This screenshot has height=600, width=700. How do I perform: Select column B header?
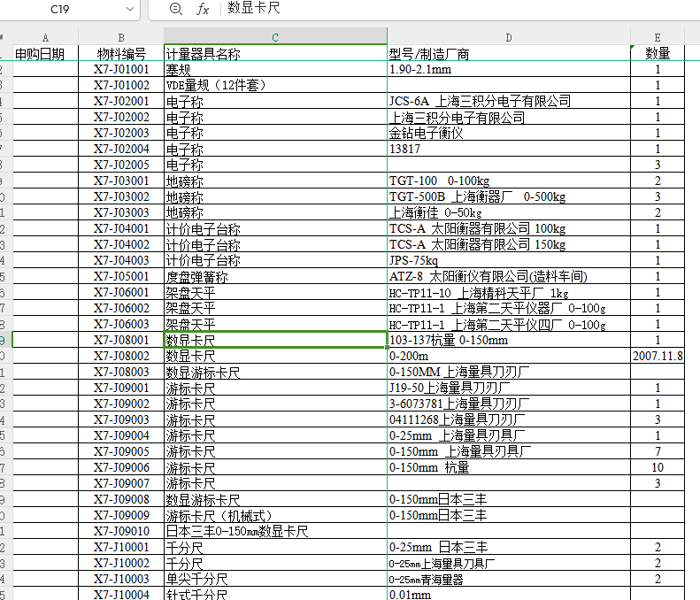(121, 37)
